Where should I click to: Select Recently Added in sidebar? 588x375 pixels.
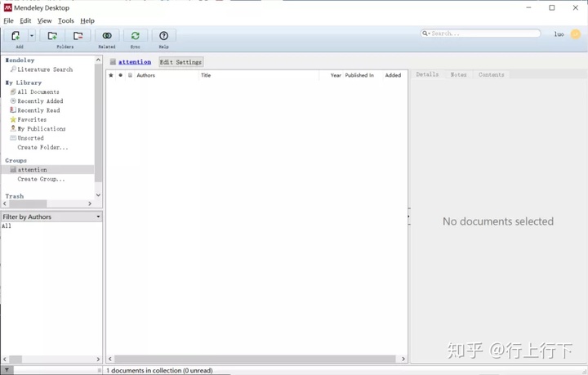click(x=40, y=101)
